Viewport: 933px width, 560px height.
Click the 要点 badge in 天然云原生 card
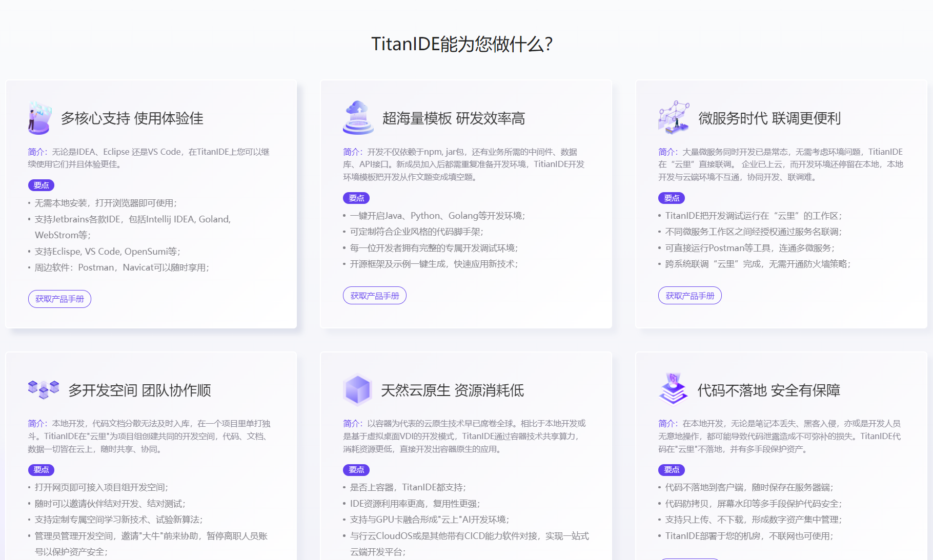tap(356, 469)
